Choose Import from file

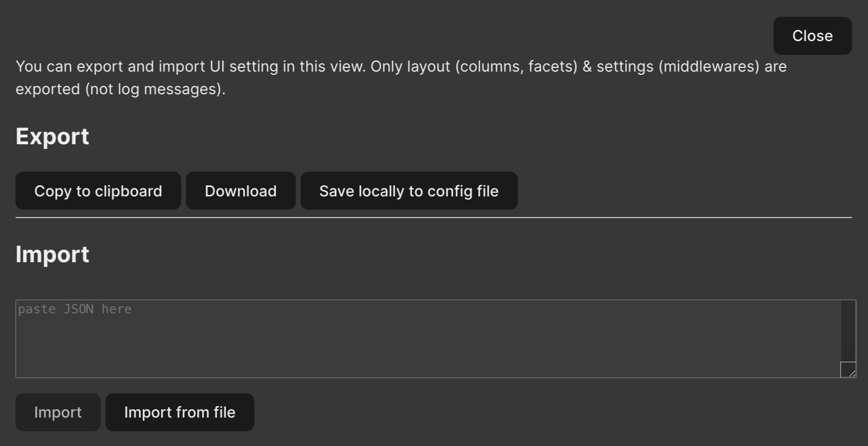(179, 412)
